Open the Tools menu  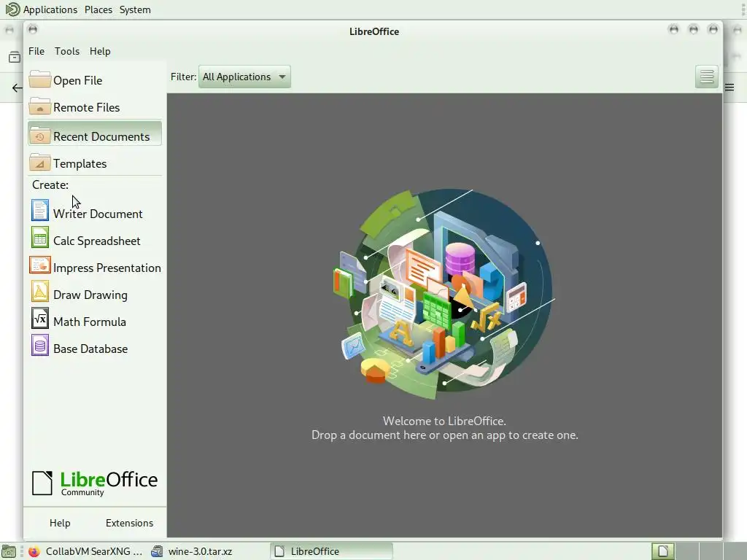[66, 51]
